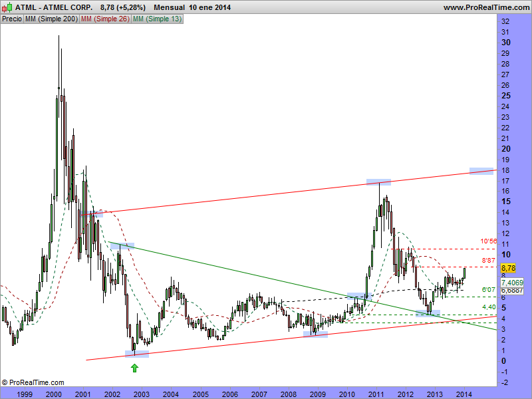Click the 8,78 (+5,28%) quote in header
Screen dimensions: 532x399
click(123, 7)
